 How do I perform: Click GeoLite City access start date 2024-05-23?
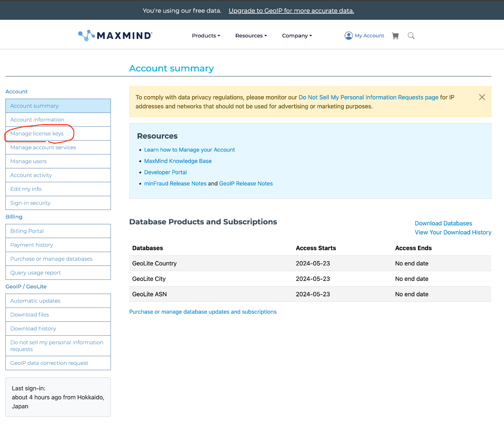(x=313, y=279)
